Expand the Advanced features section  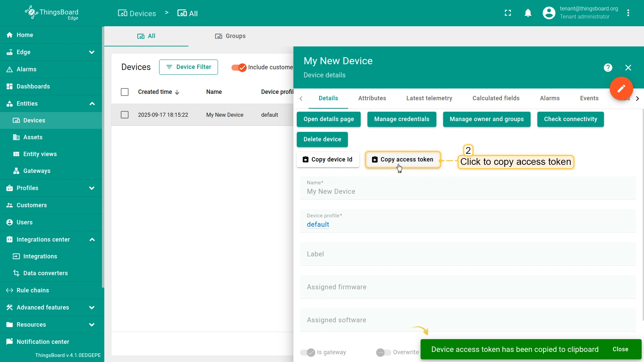coord(92,307)
